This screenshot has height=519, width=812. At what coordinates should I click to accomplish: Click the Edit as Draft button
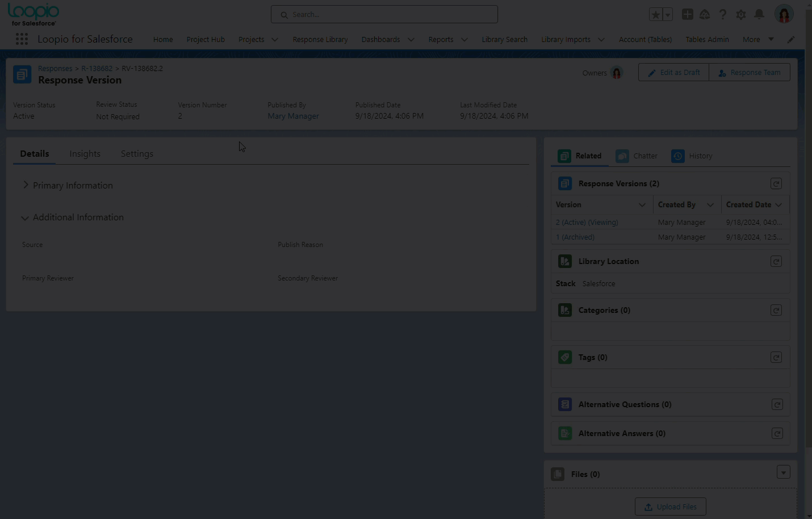tap(674, 72)
